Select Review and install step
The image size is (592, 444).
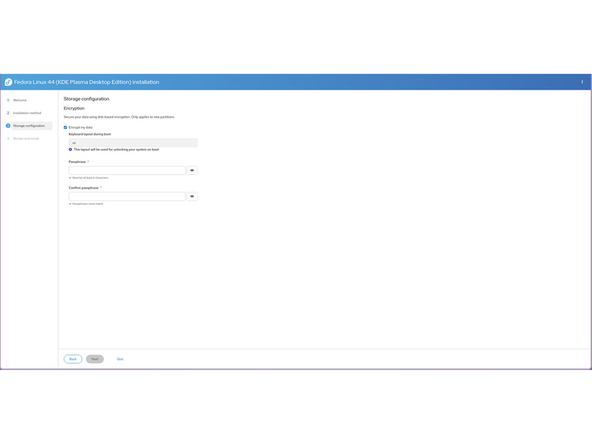pyautogui.click(x=26, y=139)
